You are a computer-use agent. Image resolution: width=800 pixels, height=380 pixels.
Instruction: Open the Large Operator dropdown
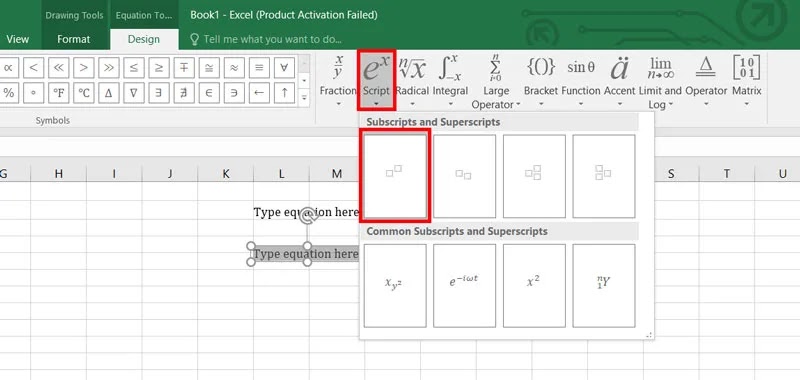pos(495,82)
